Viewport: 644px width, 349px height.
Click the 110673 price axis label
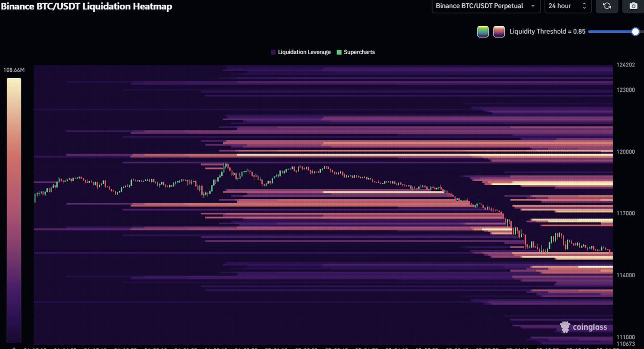pyautogui.click(x=625, y=343)
